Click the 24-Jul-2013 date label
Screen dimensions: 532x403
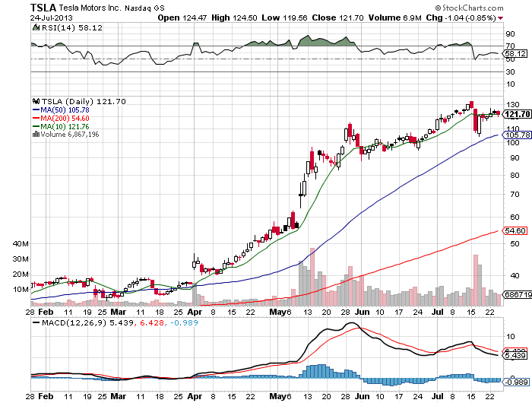[x=51, y=17]
